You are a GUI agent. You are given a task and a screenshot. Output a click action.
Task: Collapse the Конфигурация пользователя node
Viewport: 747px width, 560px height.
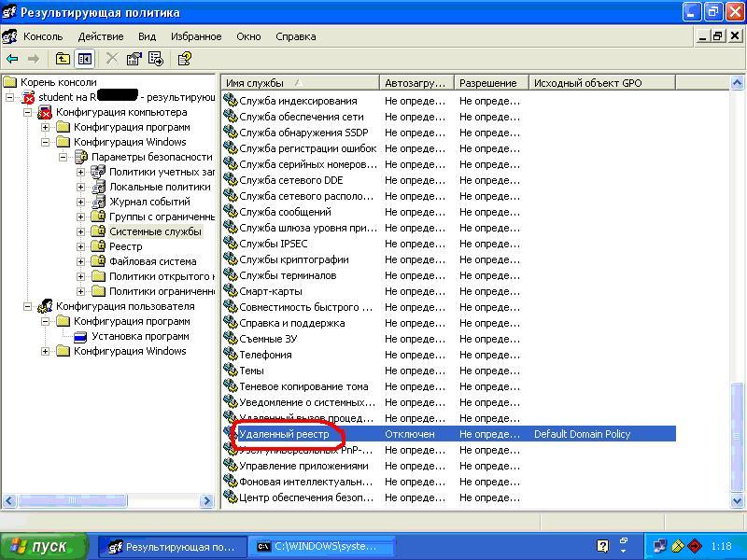[28, 306]
